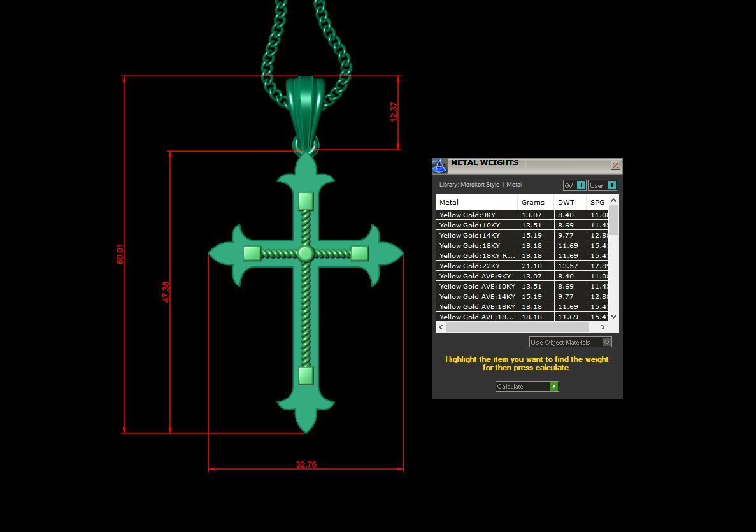Click the 13.57 DWT value for 22KY
The width and height of the screenshot is (756, 532).
click(568, 266)
